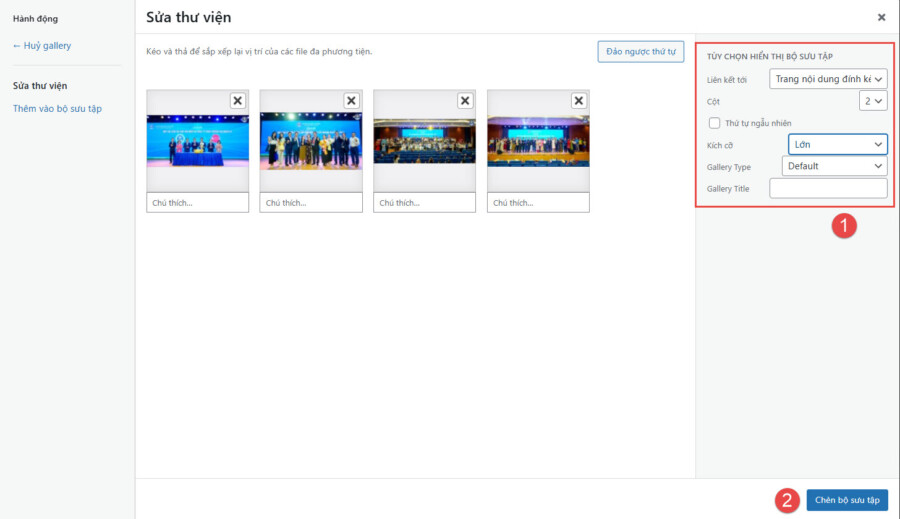
Task: Click the Chèn bộ sưu tập button
Action: point(847,500)
